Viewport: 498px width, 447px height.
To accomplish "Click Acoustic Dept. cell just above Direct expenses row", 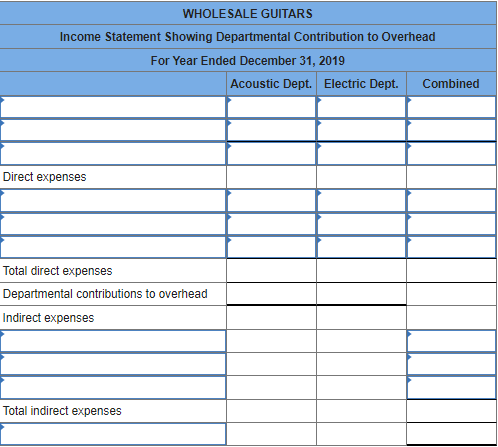I will (x=271, y=154).
